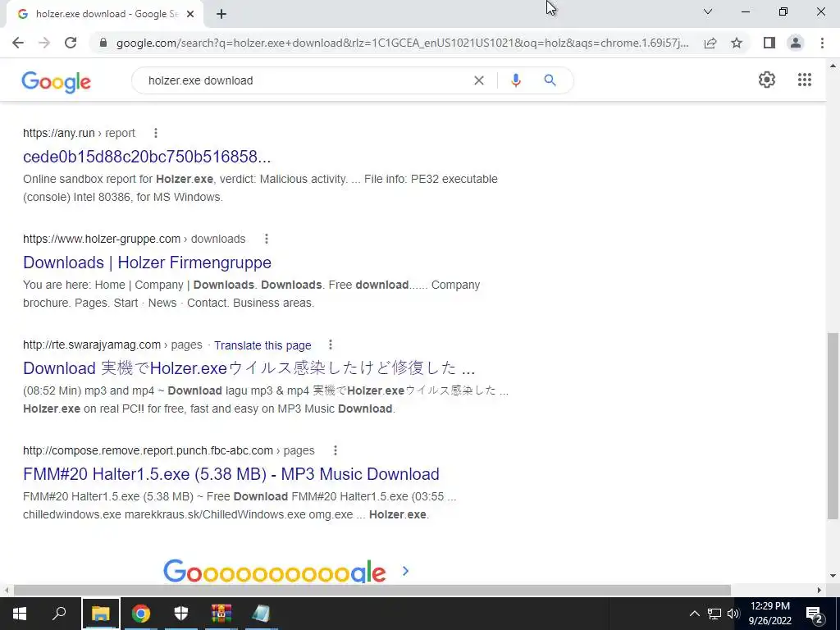Click the address bar URL
Screen dimensions: 840x630
pyautogui.click(x=402, y=43)
